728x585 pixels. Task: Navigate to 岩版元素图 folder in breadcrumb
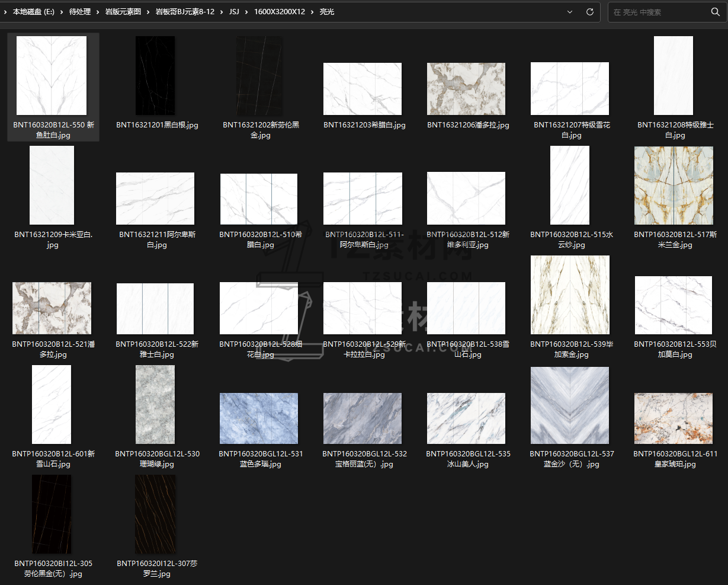pyautogui.click(x=123, y=12)
